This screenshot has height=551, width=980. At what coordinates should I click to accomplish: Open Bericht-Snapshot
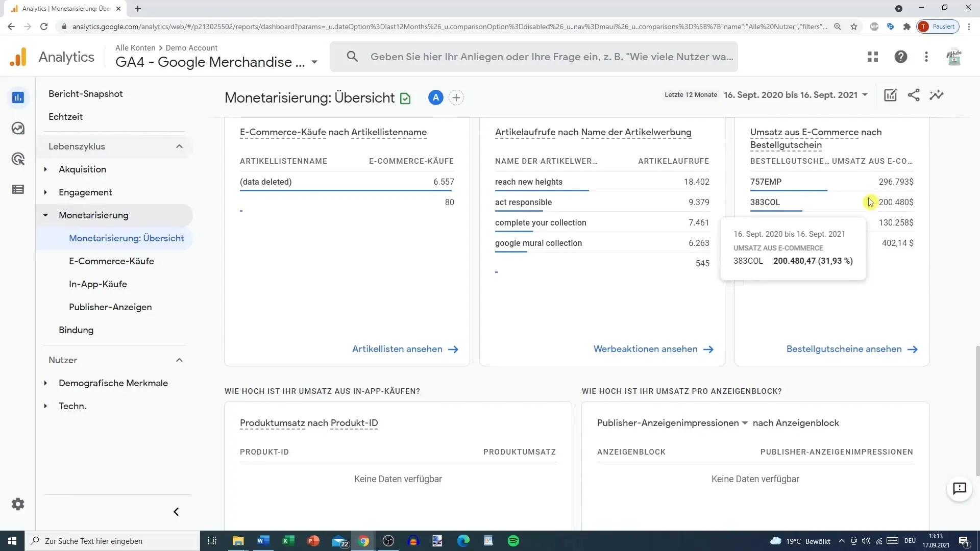pyautogui.click(x=86, y=94)
